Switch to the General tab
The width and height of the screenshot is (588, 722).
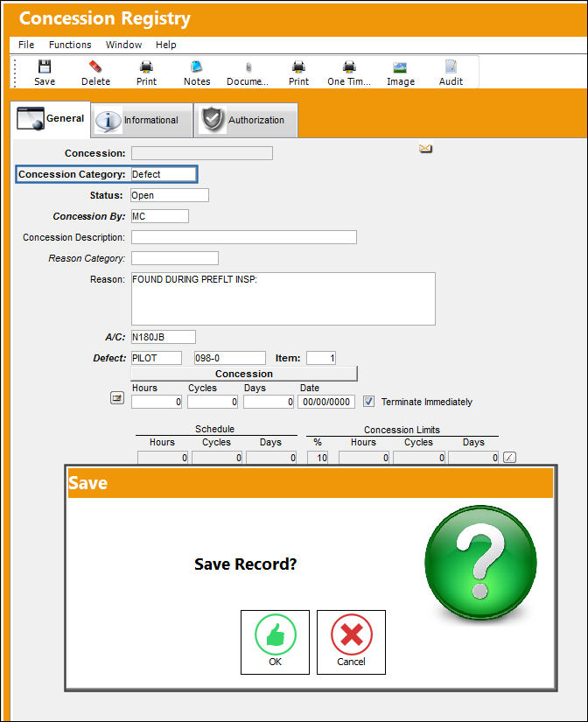[51, 119]
